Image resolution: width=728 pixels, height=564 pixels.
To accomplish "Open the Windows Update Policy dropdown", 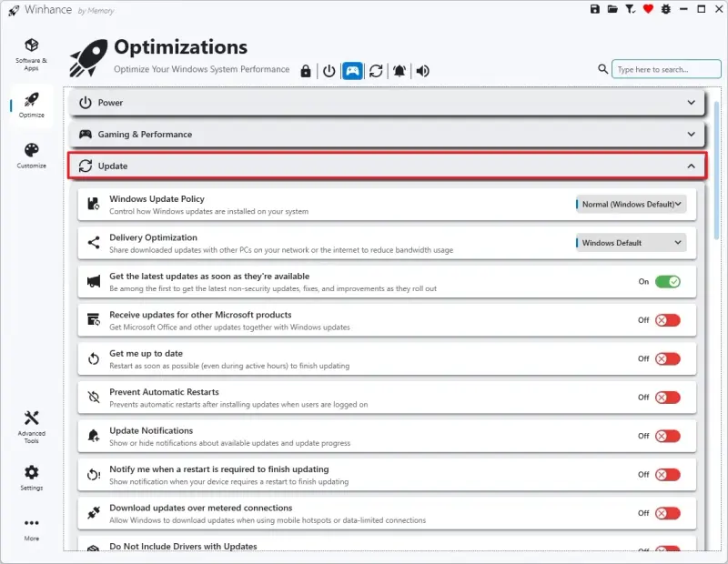I will (x=631, y=205).
